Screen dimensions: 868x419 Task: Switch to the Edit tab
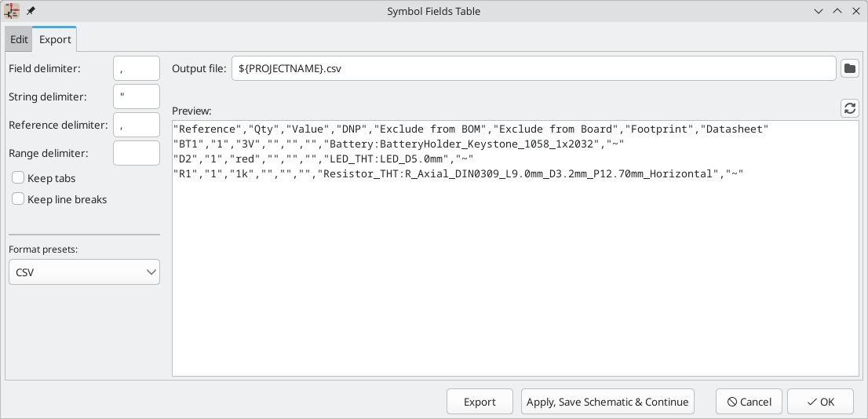click(x=19, y=39)
